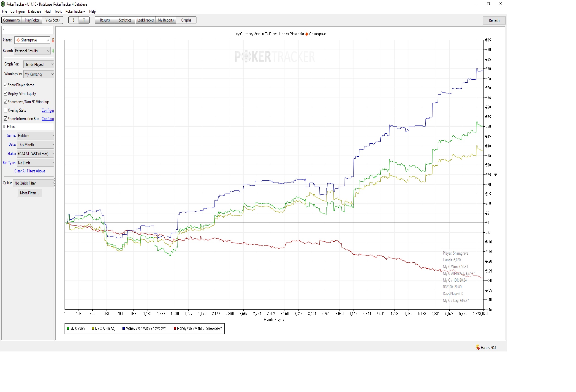The height and width of the screenshot is (392, 576).
Task: Uncheck Display All-in Equity
Action: pos(5,93)
